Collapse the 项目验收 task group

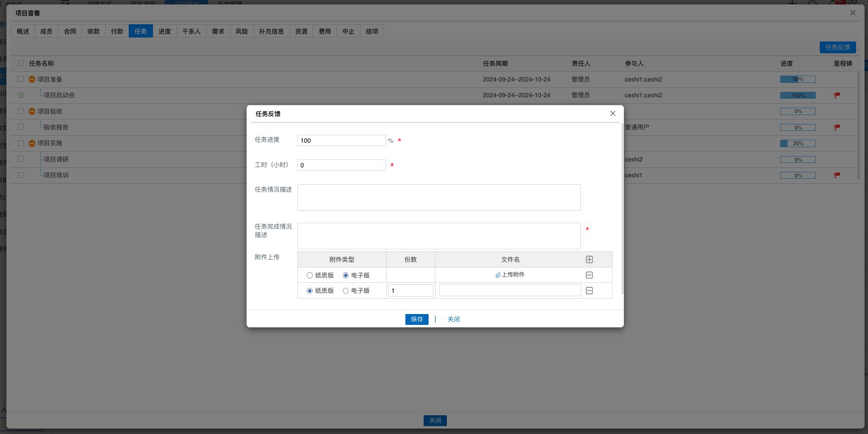coord(32,112)
